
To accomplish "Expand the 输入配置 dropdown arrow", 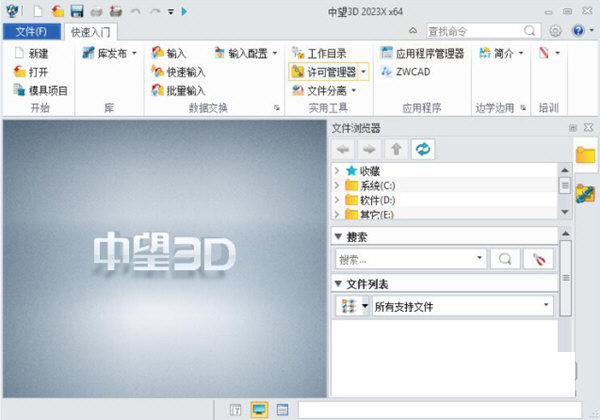I will point(275,53).
